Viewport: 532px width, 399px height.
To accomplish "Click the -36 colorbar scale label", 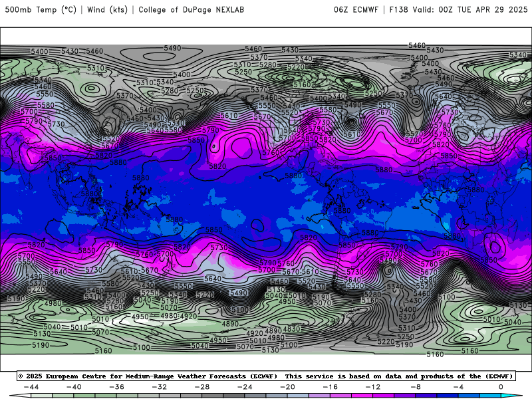I will [x=116, y=387].
